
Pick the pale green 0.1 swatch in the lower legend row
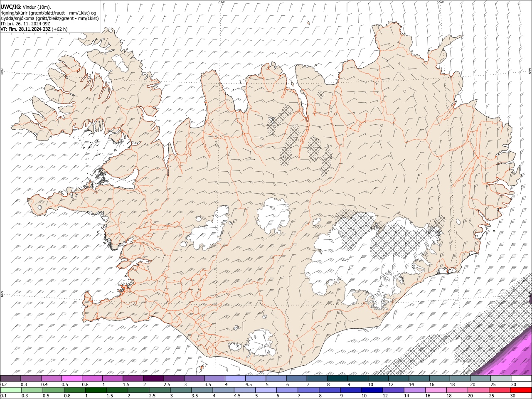[x=11, y=390]
